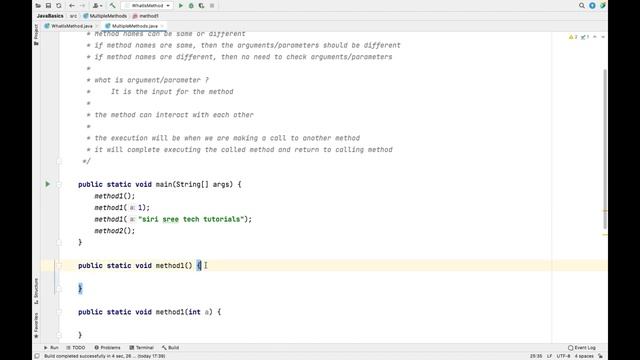This screenshot has height=360, width=640.
Task: Navigate back with the left arrow
Action: tap(72, 5)
